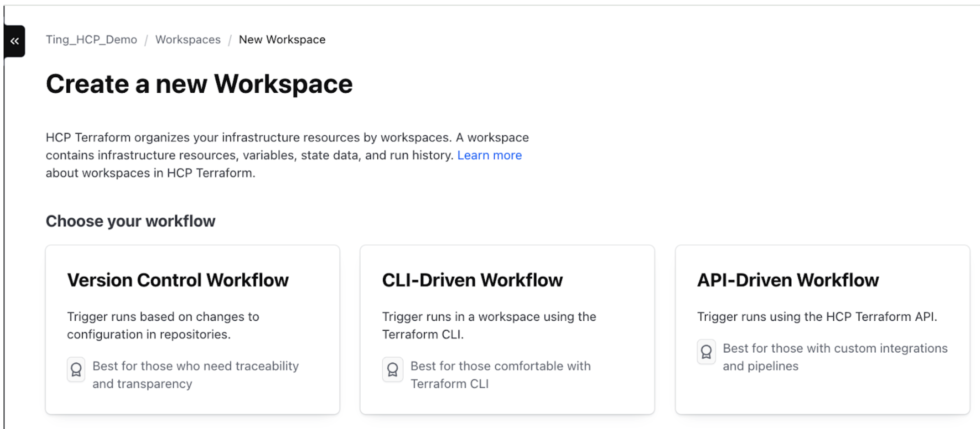Click 'Best for those with custom integrations' text
980x429 pixels.
(835, 348)
